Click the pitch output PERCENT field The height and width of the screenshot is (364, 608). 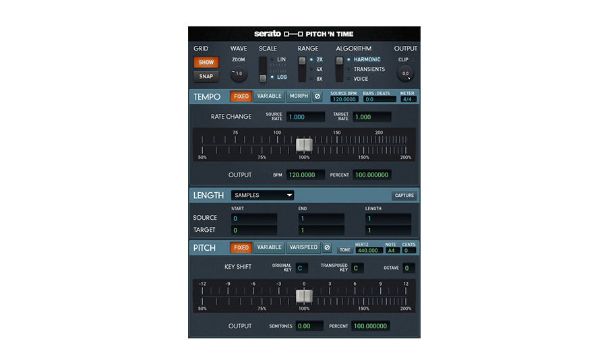click(370, 326)
